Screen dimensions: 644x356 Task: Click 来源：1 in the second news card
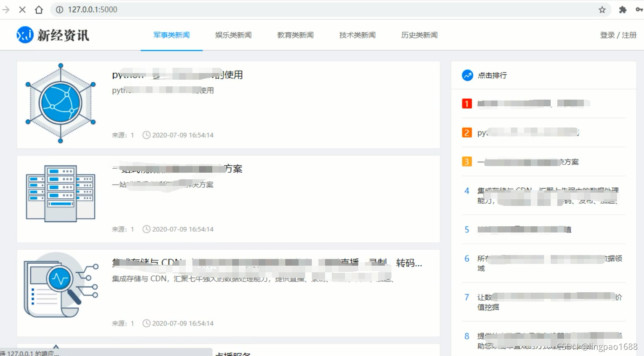123,229
